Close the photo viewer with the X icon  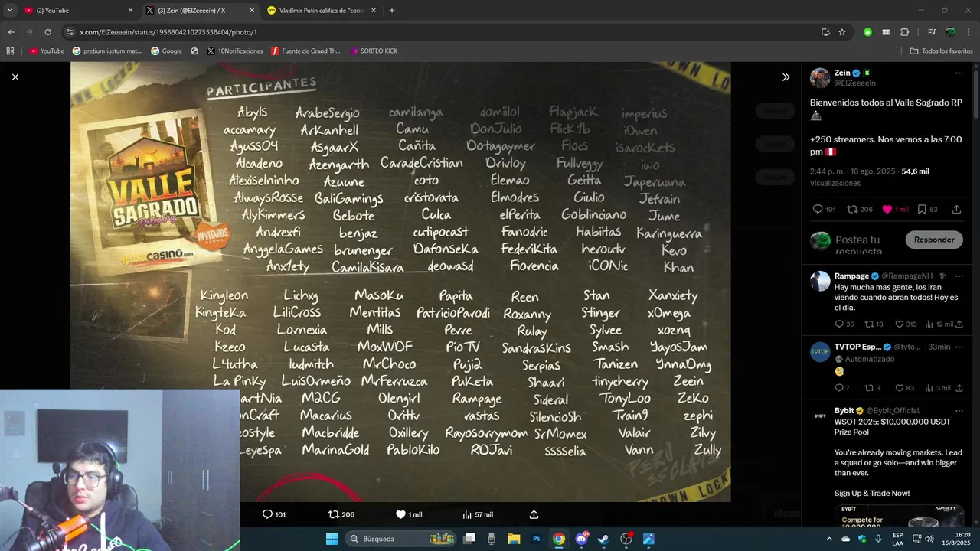(x=15, y=77)
